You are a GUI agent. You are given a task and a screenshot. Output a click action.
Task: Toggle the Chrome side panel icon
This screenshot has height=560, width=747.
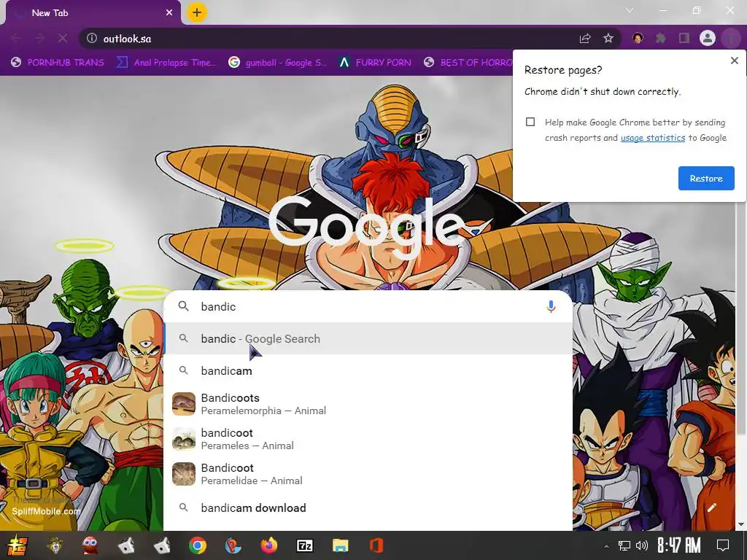684,38
